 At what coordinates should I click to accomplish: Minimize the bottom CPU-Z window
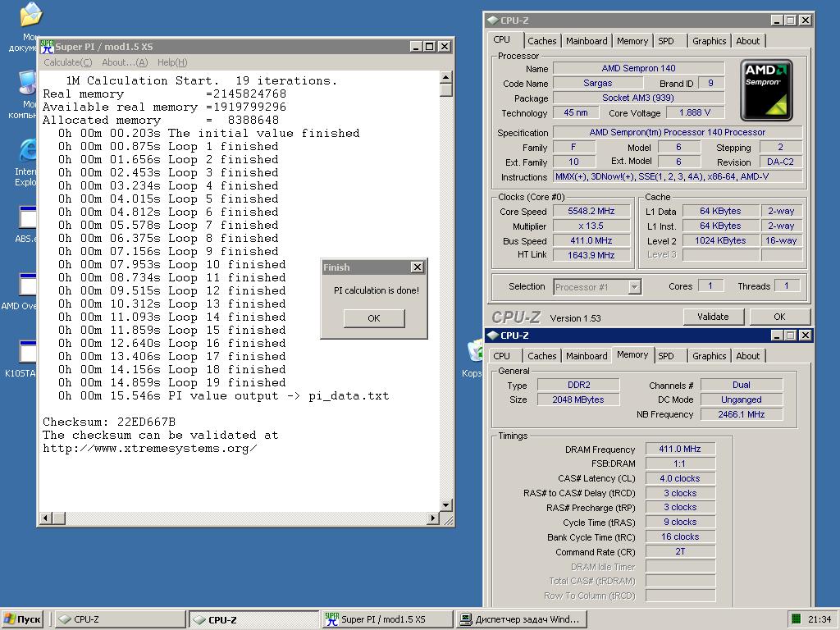tap(778, 336)
